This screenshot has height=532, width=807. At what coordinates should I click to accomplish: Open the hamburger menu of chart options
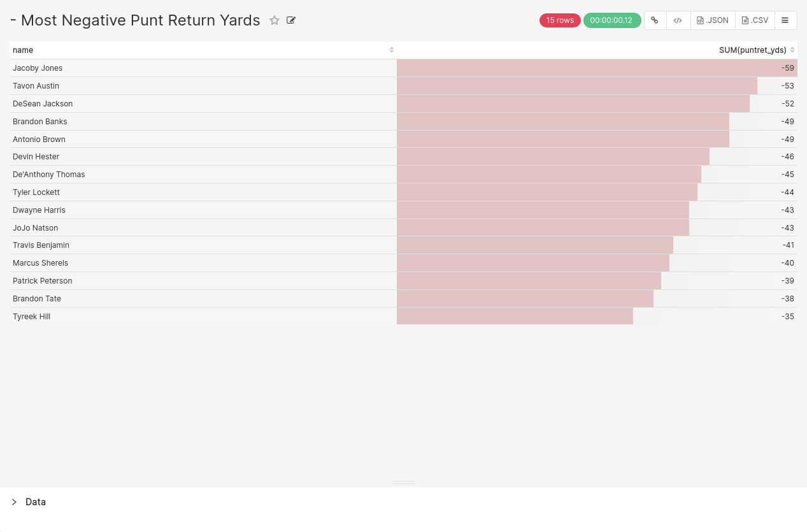tap(785, 20)
